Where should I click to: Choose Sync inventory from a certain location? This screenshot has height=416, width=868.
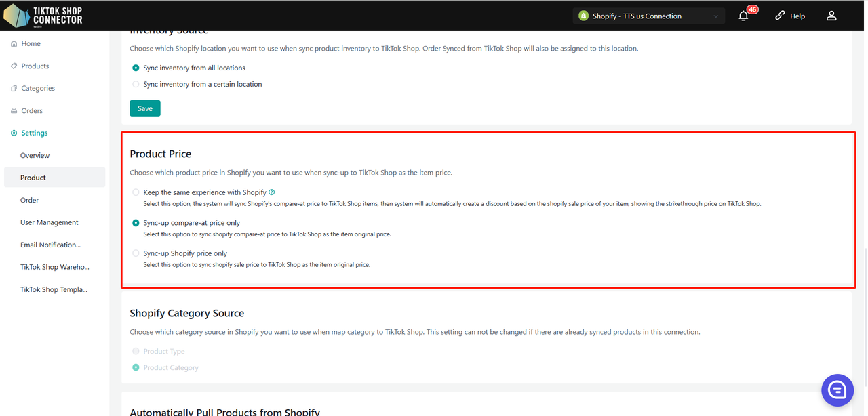(136, 85)
